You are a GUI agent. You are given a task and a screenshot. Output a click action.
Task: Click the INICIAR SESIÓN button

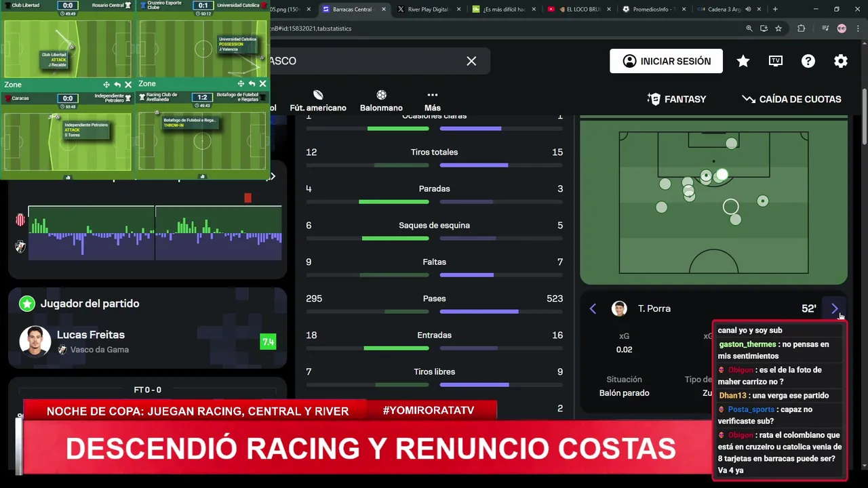coord(667,61)
